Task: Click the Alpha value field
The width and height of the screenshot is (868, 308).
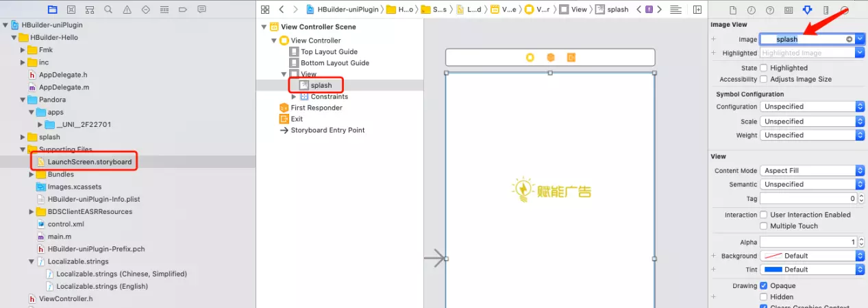Action: 805,242
